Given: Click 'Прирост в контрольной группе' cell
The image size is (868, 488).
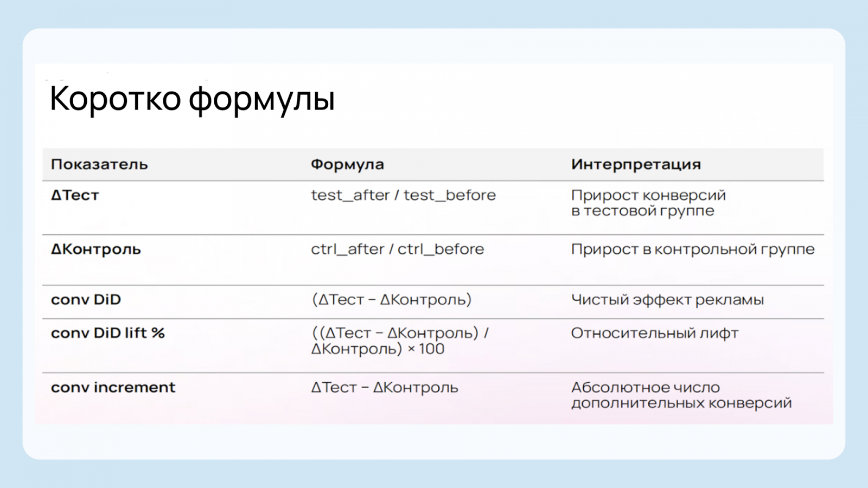Looking at the screenshot, I should (692, 249).
